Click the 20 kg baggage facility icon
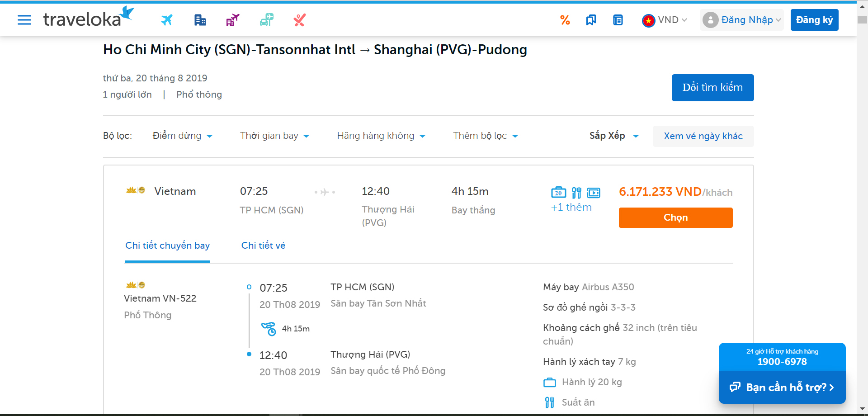 [558, 193]
